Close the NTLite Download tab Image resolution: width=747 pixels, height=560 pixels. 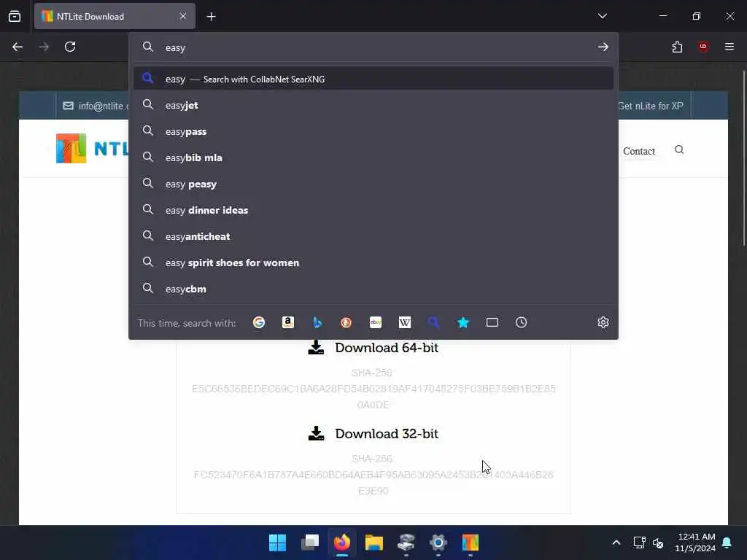click(x=183, y=16)
